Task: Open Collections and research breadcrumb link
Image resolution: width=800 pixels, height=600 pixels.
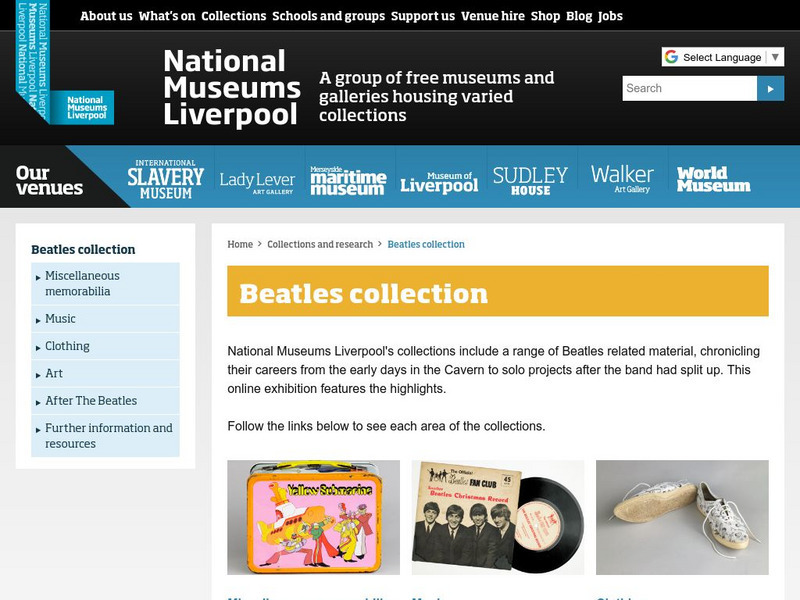Action: coord(320,244)
